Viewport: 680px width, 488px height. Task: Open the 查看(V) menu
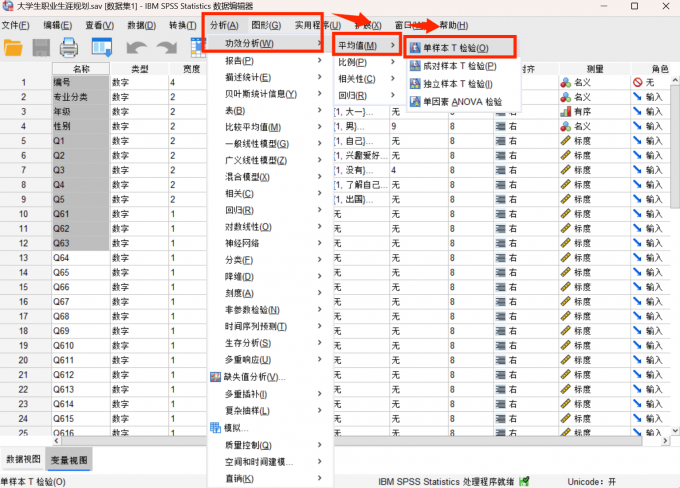(x=99, y=25)
